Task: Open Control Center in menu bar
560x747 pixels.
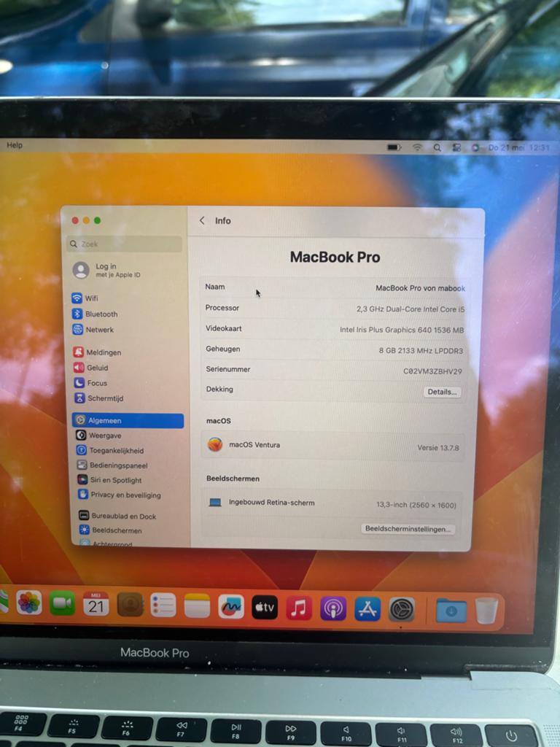Action: click(x=456, y=147)
